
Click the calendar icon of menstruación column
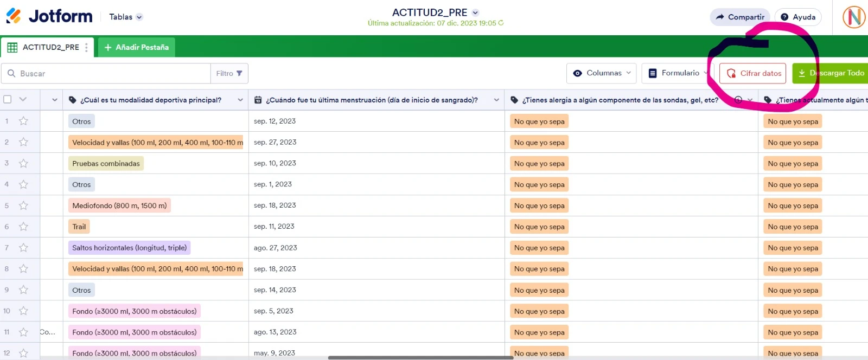point(258,100)
